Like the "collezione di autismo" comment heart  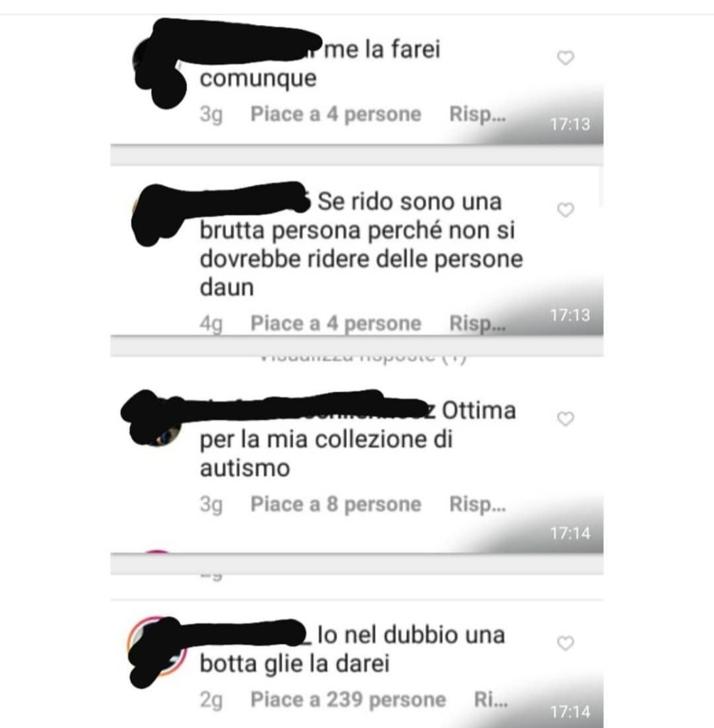pos(565,418)
